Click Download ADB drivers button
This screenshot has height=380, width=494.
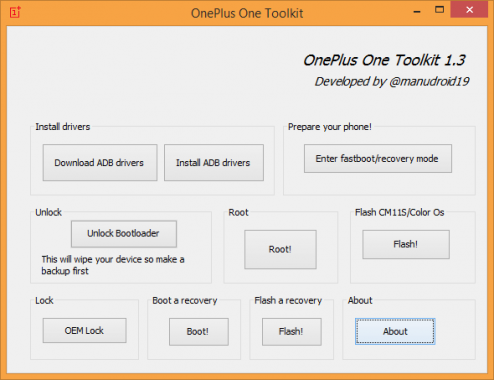(100, 163)
